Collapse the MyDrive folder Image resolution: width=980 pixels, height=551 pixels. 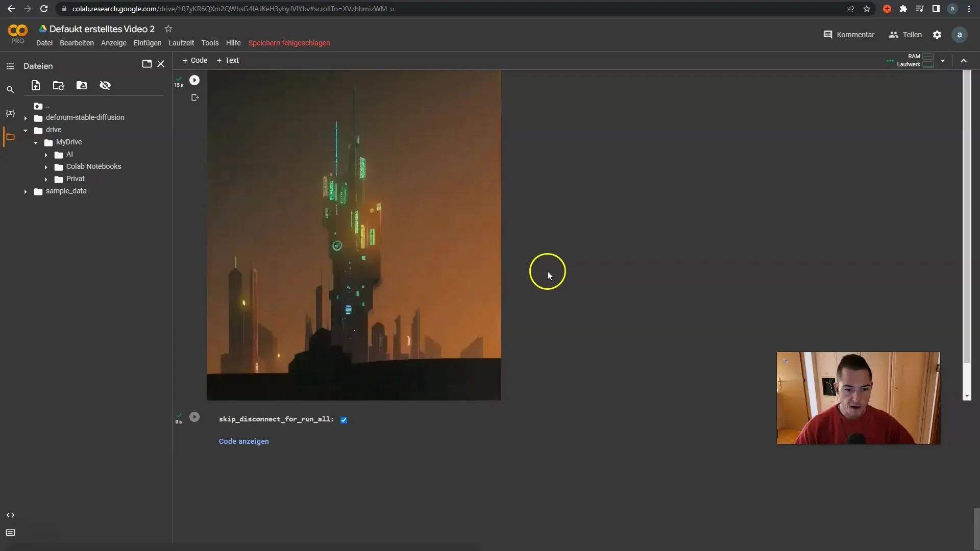(x=36, y=142)
